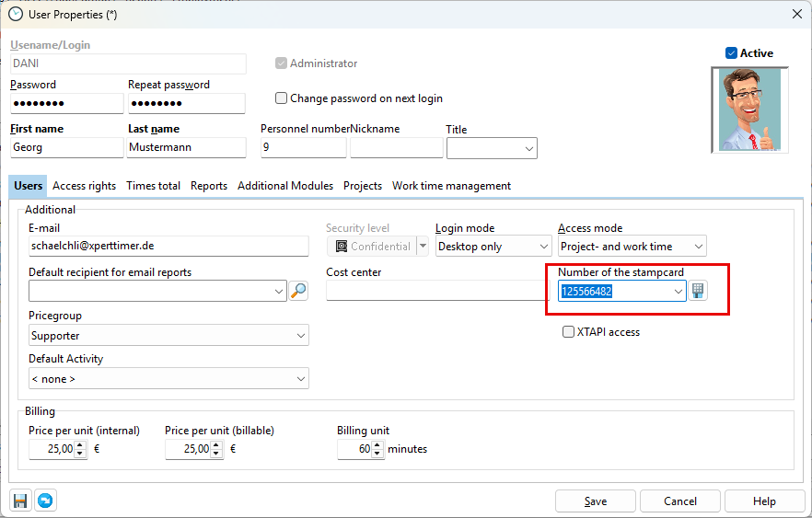Click the E-mail input field
This screenshot has height=518, width=812.
(168, 247)
